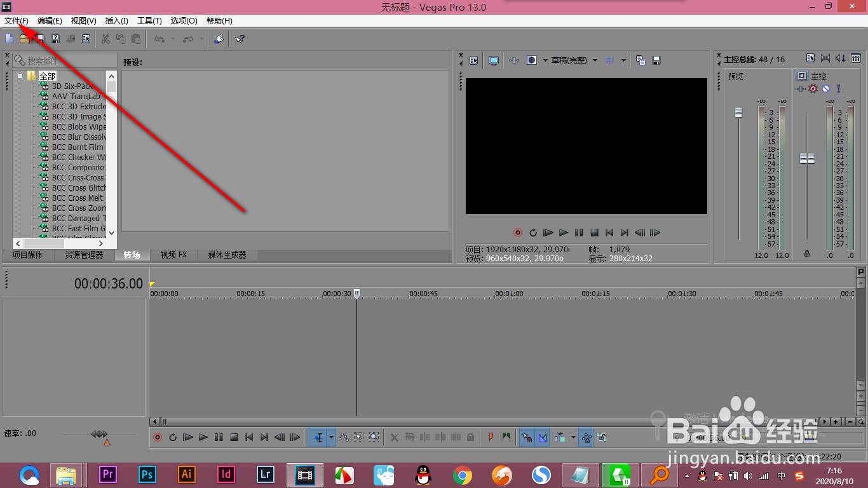Open the 插入(I) menu
Image resolution: width=868 pixels, height=488 pixels.
[117, 21]
